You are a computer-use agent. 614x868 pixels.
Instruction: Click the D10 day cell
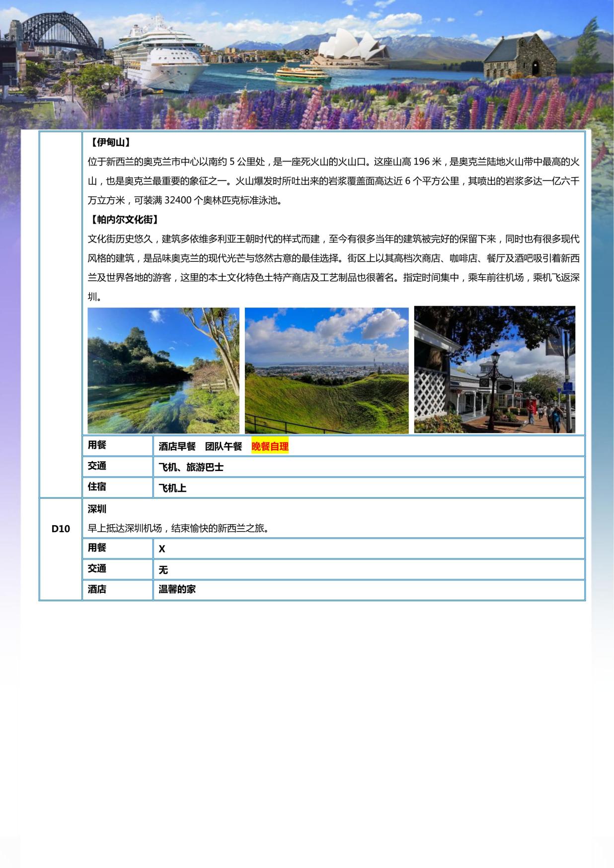pos(61,529)
